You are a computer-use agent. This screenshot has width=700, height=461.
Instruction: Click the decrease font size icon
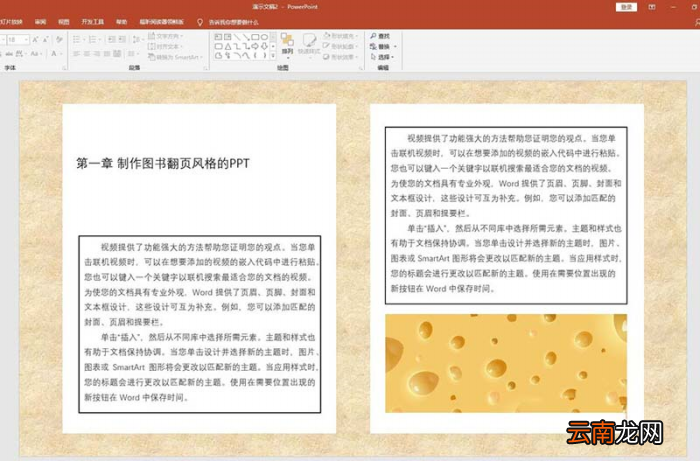click(x=46, y=40)
